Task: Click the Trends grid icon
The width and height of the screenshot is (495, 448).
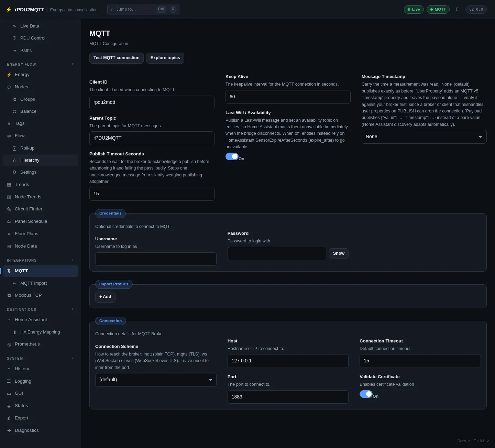Action: pos(9,185)
